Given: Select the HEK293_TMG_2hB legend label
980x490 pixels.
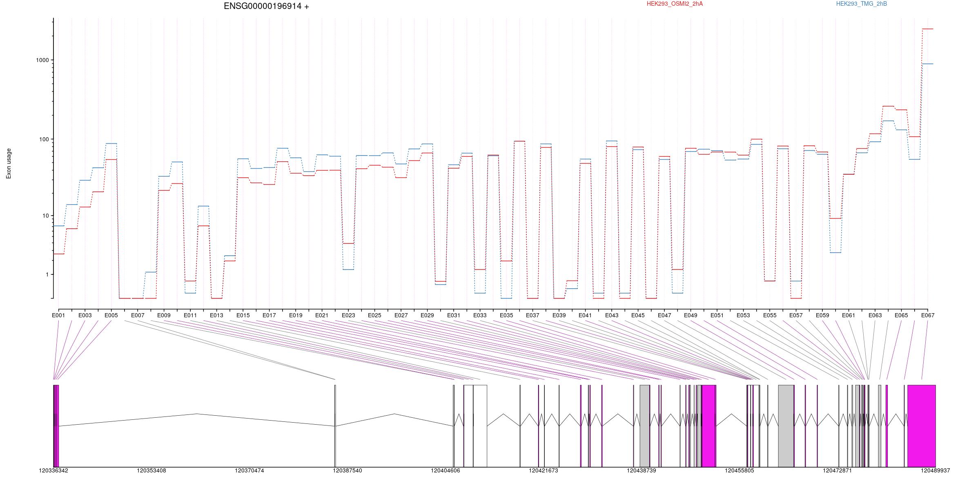Looking at the screenshot, I should point(862,4).
